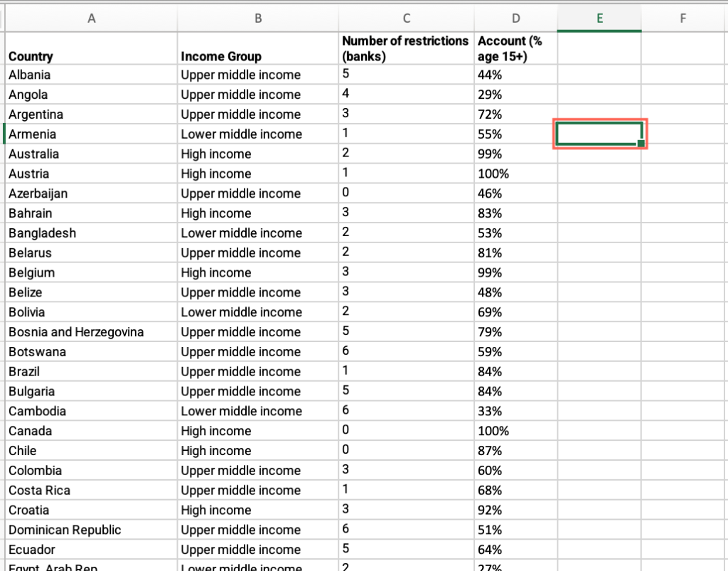This screenshot has height=571, width=728.
Task: Click 'Account (% age 15+)' header cell
Action: [516, 48]
